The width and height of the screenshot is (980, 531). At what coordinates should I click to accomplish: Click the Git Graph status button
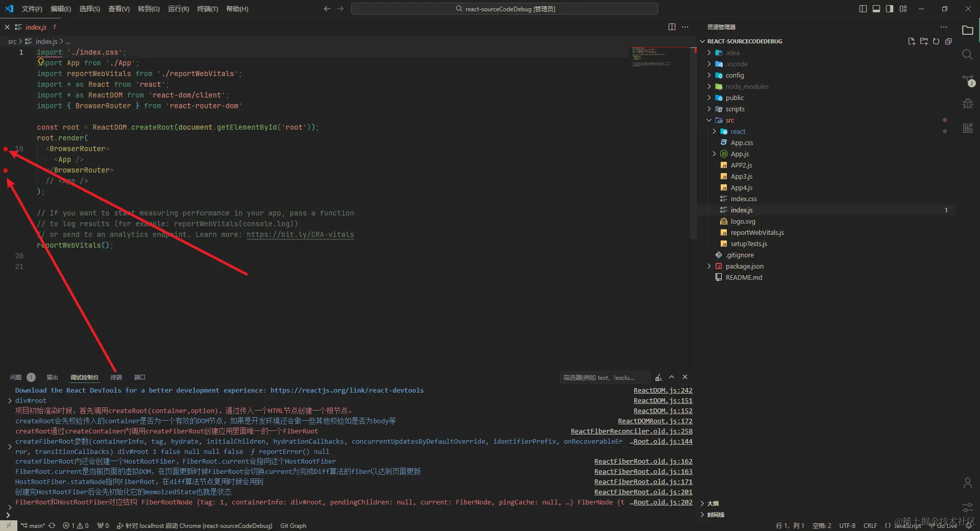[x=293, y=525]
